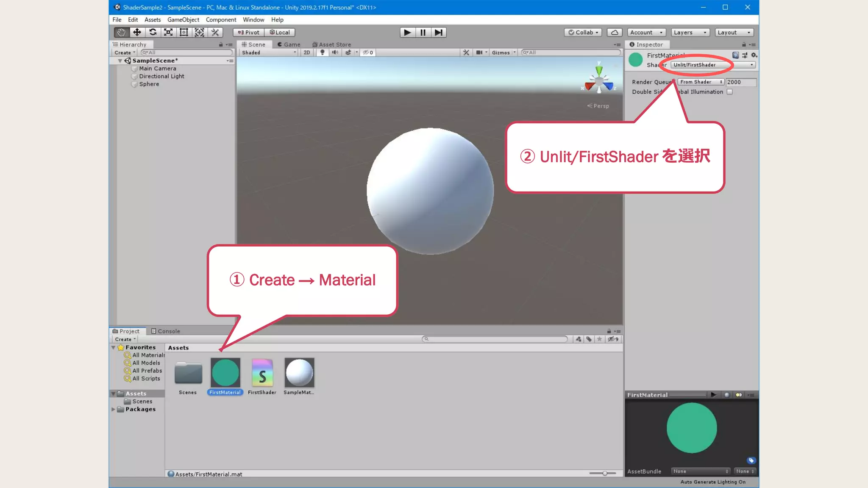
Task: Adjust the Project icon size slider
Action: coord(604,473)
